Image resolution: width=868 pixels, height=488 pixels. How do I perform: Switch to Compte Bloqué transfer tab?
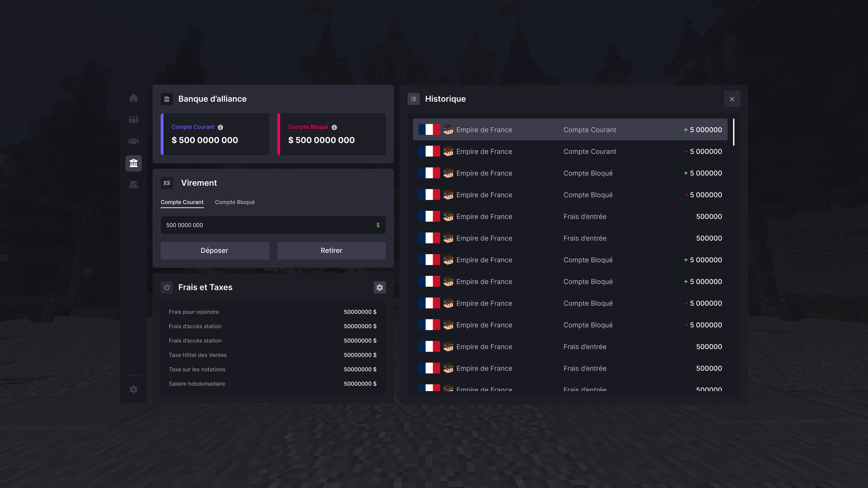pyautogui.click(x=235, y=202)
